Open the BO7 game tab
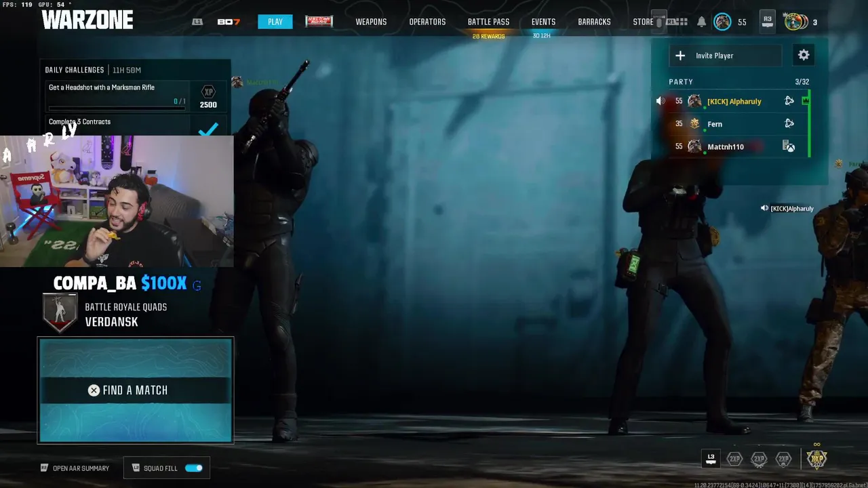Screen dimensions: 868x488 point(229,22)
